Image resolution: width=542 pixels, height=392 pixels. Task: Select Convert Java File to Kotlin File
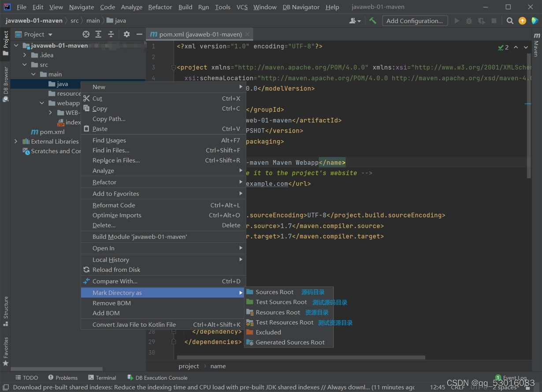(163, 325)
